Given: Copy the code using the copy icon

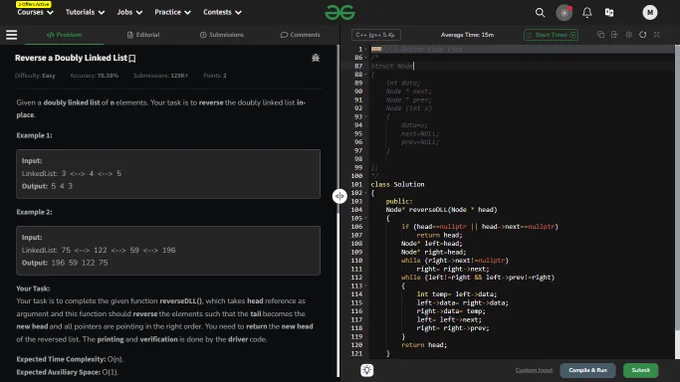Looking at the screenshot, I should pos(601,35).
